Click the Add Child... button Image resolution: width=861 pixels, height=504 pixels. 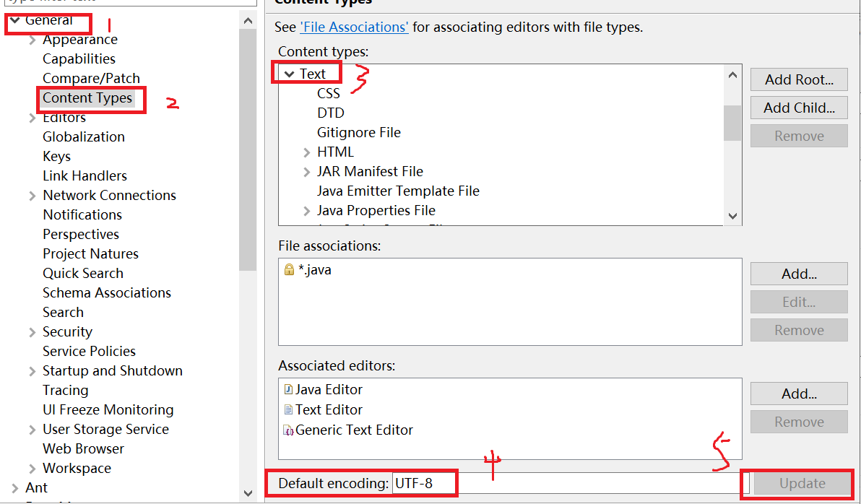click(798, 108)
